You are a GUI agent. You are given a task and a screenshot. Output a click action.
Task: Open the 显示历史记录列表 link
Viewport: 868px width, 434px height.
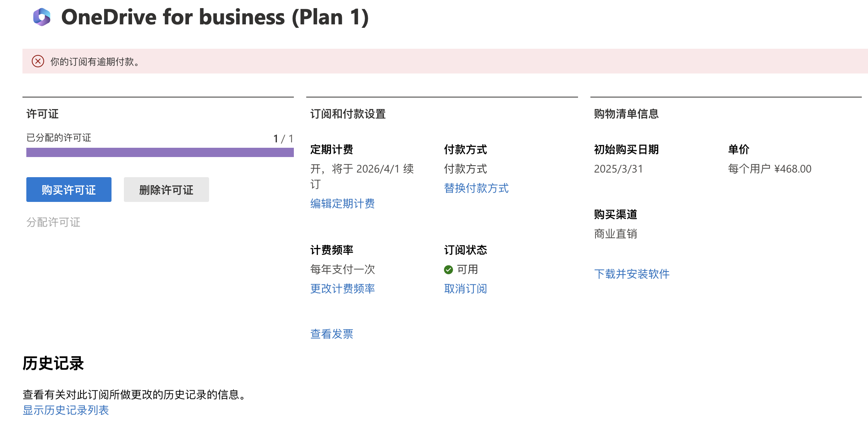click(x=66, y=410)
